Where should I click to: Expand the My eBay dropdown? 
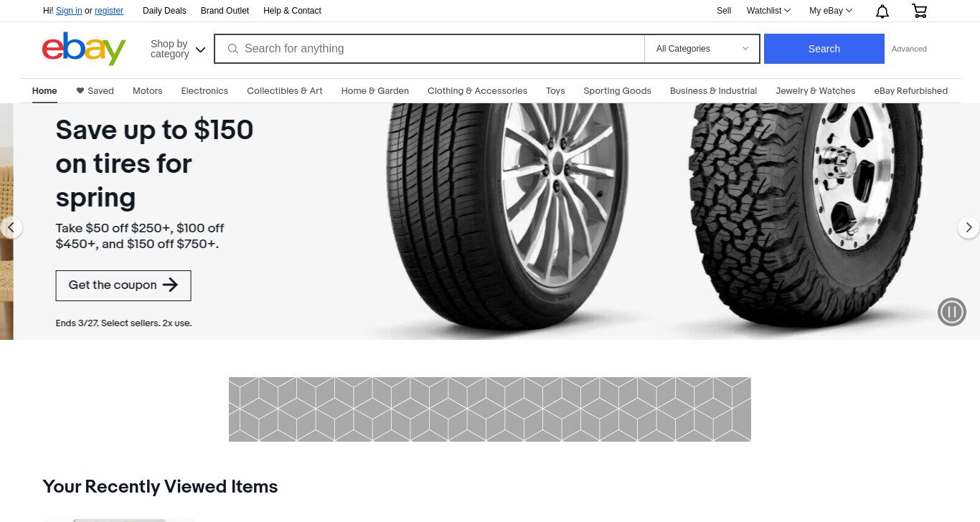point(831,11)
